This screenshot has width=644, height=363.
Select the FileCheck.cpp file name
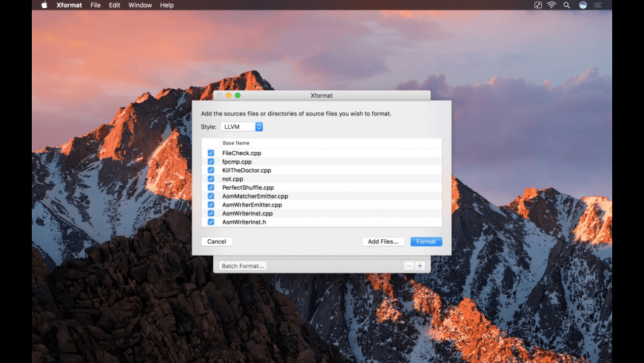241,153
